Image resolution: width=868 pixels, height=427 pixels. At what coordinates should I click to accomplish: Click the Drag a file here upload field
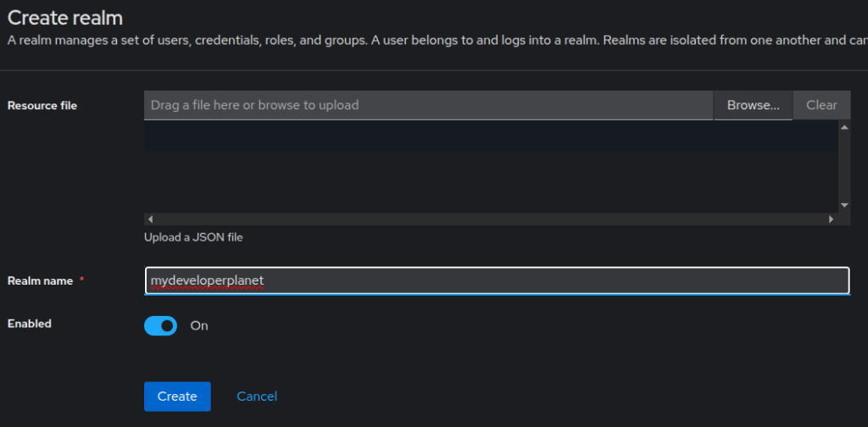click(428, 105)
